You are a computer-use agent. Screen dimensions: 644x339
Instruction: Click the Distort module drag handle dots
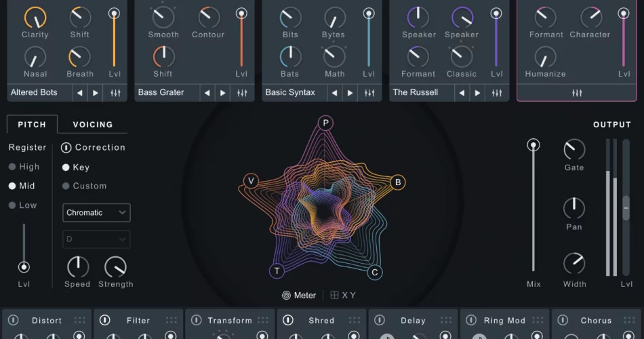click(80, 320)
